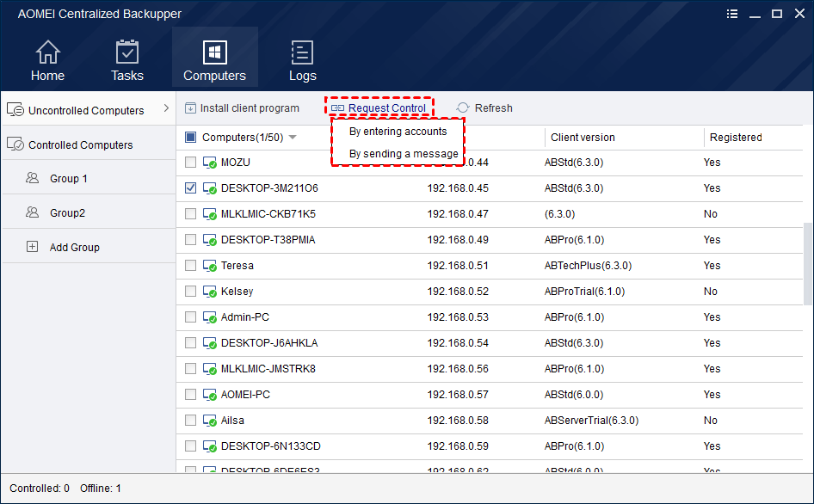This screenshot has height=504, width=814.
Task: Click the Add Group plus icon
Action: tap(32, 247)
